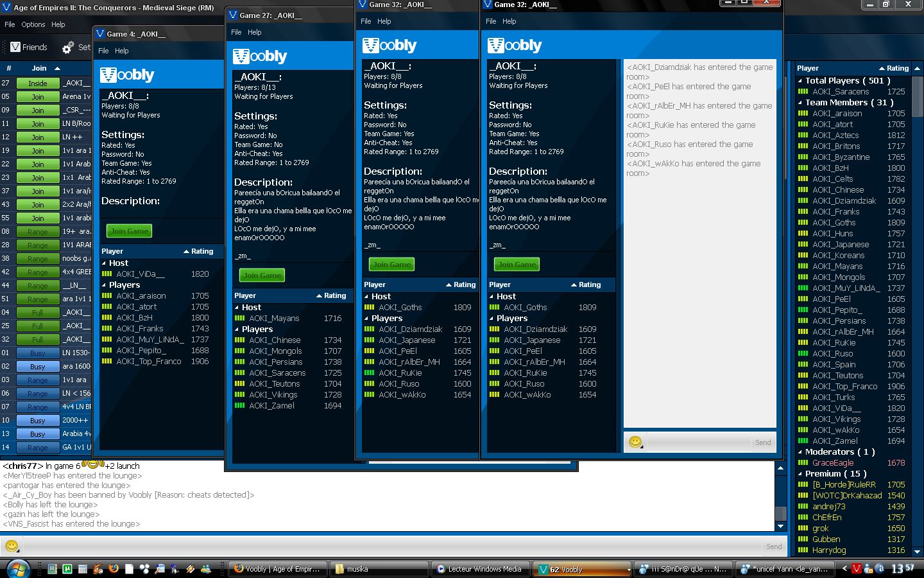Click the Voobly logo in the Game 4 window
924x578 pixels.
point(127,75)
